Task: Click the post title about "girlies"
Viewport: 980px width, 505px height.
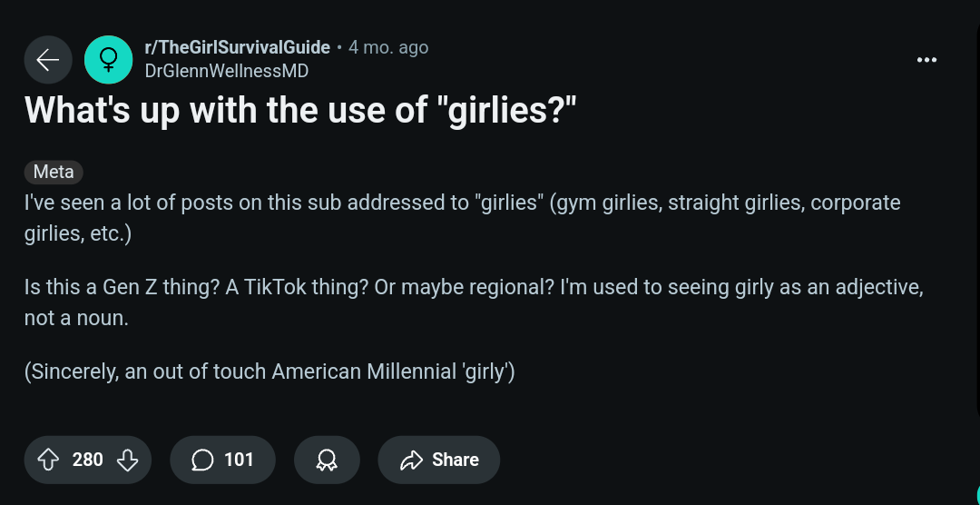Action: tap(300, 110)
